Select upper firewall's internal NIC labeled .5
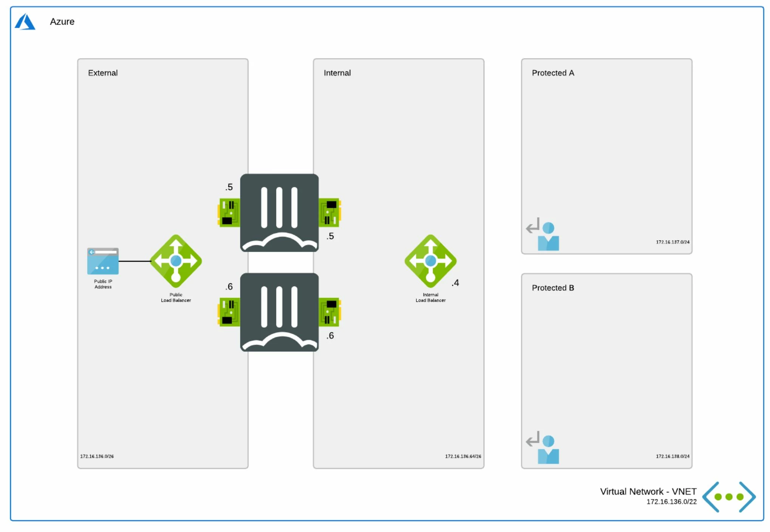This screenshot has height=532, width=770. pyautogui.click(x=330, y=213)
